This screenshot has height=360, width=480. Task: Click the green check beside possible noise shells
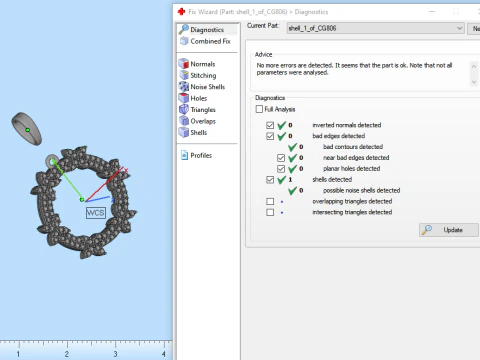coord(292,190)
